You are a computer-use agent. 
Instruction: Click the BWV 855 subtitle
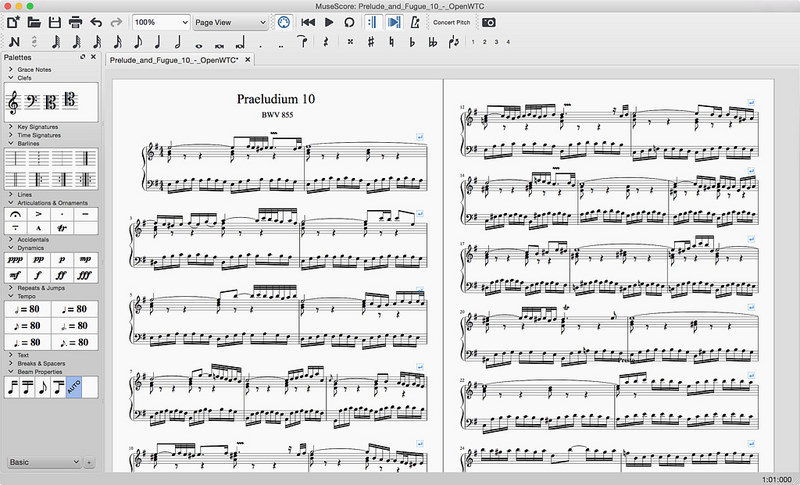[x=277, y=115]
